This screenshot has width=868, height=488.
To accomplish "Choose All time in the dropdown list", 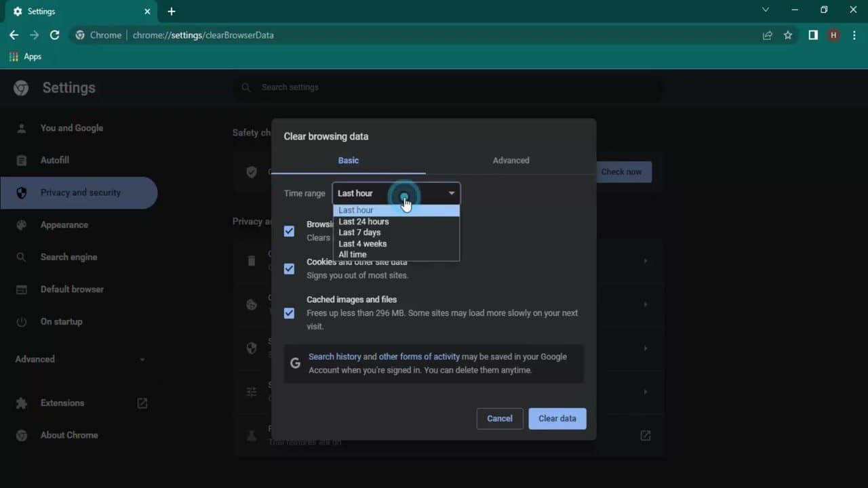I will 353,254.
